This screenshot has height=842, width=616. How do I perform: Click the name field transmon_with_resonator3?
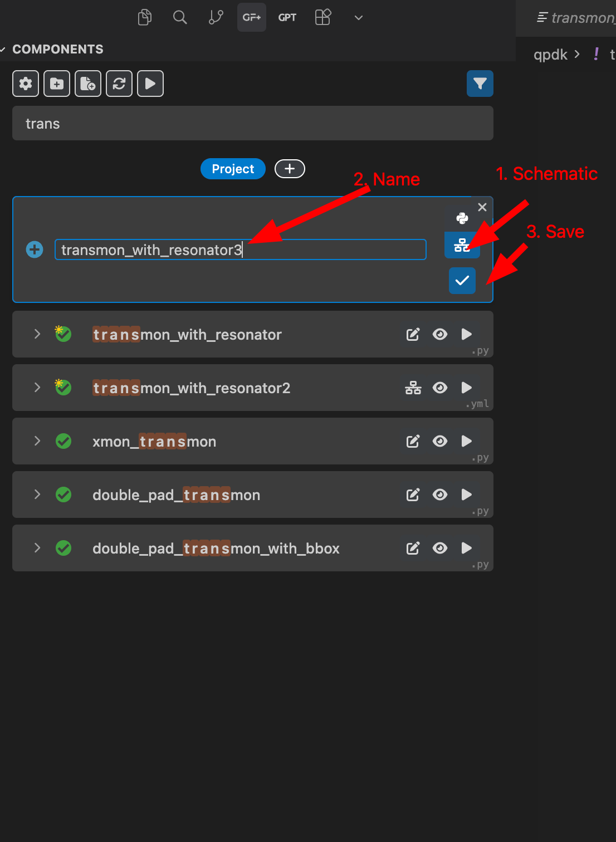[241, 249]
